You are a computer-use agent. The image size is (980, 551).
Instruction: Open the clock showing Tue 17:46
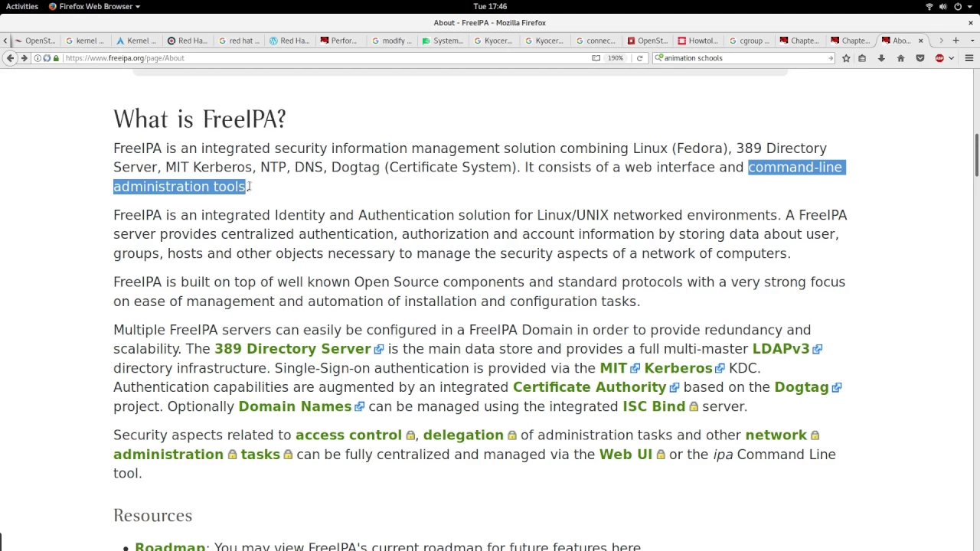490,6
